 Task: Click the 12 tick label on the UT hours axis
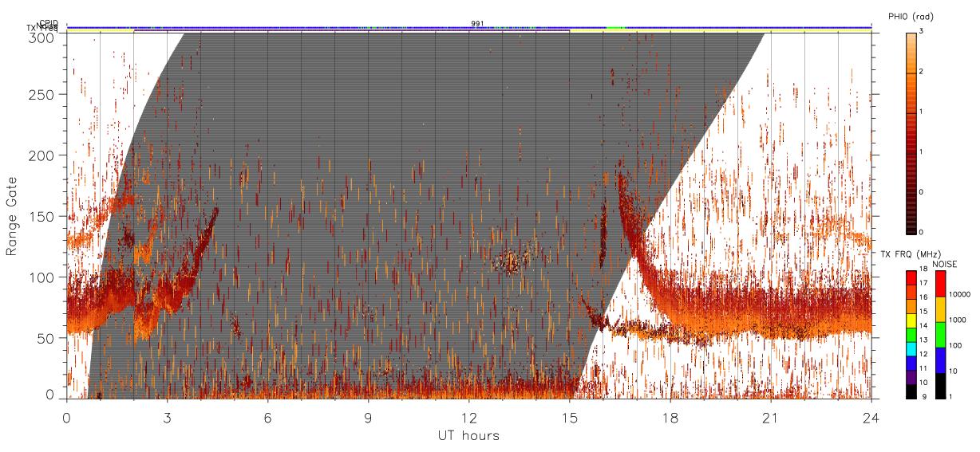(469, 417)
